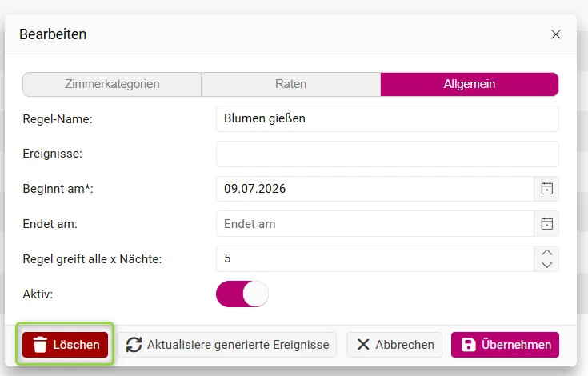Edit the Regel-Name field containing Blumen gießen
Viewport: 588px width, 376px height.
387,119
